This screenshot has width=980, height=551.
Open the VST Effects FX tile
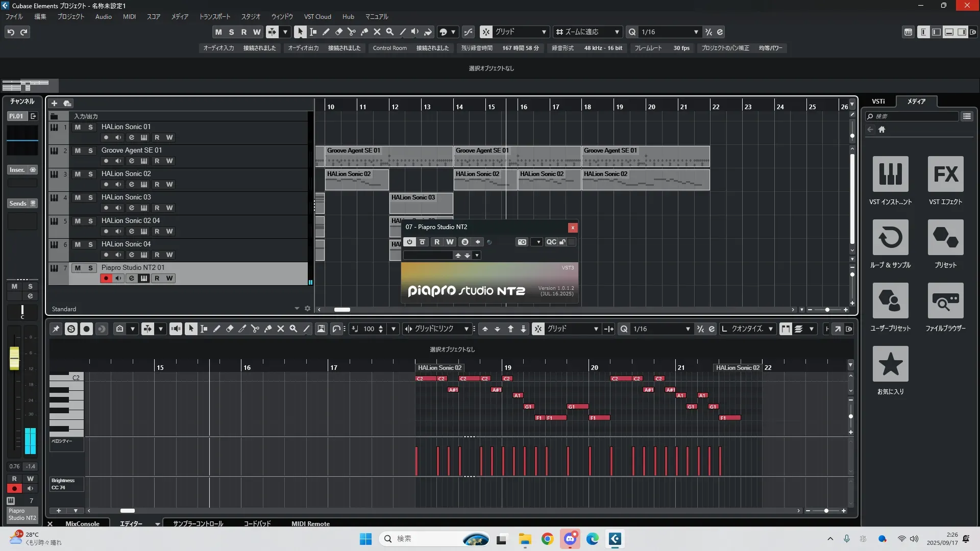pyautogui.click(x=945, y=174)
